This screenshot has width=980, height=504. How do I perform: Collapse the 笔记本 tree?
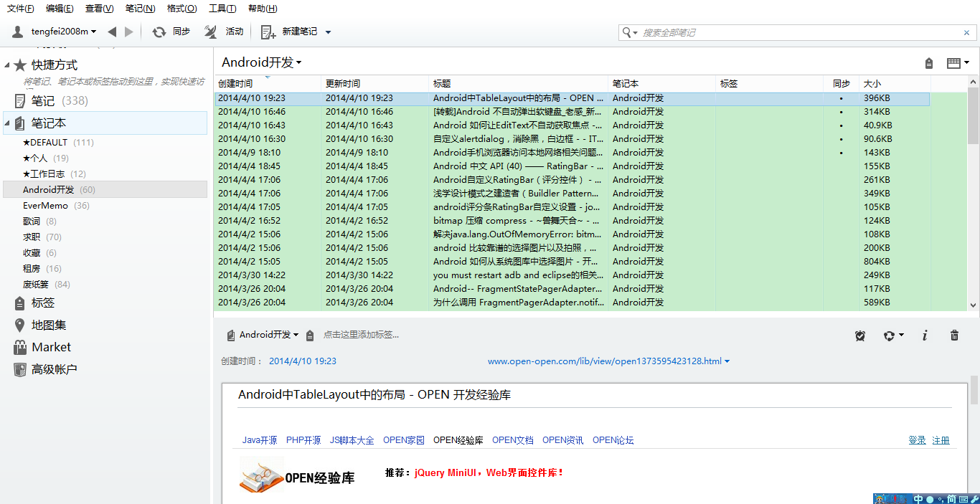tap(7, 123)
